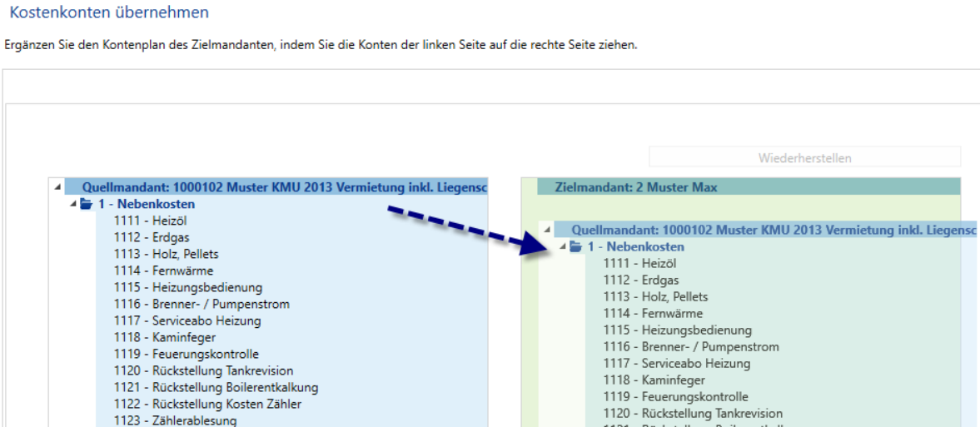Select 1120 - Rückstellung Tankrevision in target tree
Screen dimensions: 980x427
pos(693,413)
